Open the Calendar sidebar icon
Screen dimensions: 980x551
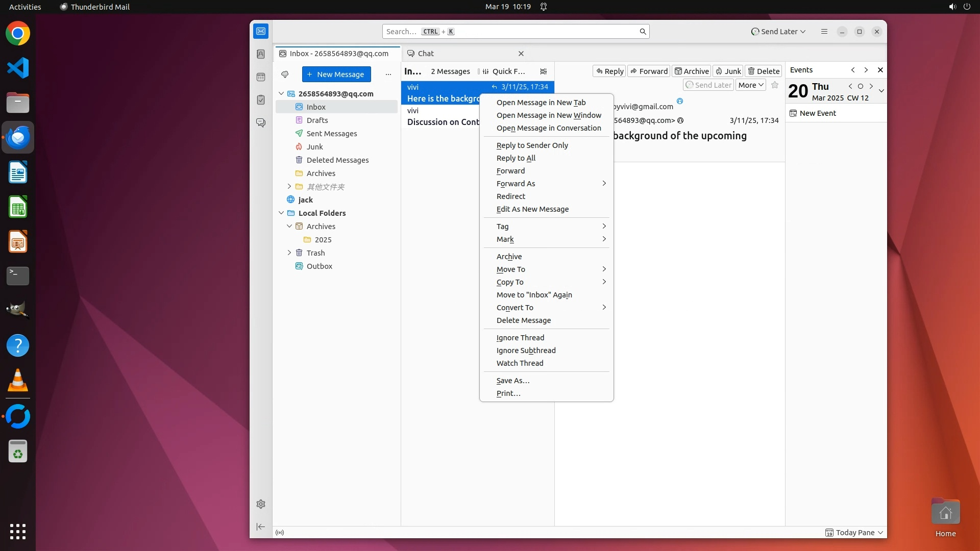tap(261, 77)
